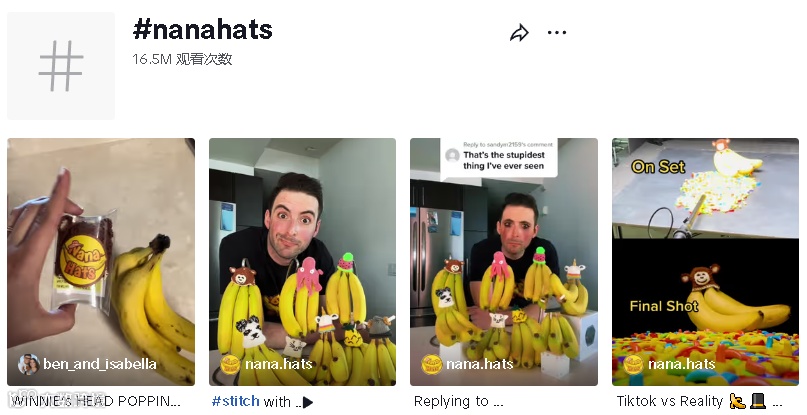Viewport: 807px width, 415px height.
Task: Click the share arrow icon
Action: tap(519, 33)
